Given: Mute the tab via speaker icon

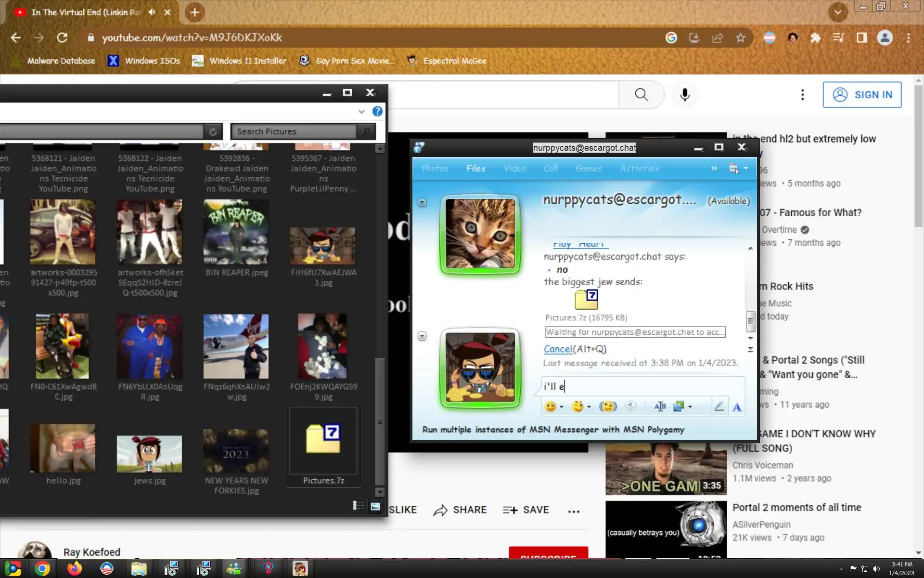Looking at the screenshot, I should coord(152,12).
